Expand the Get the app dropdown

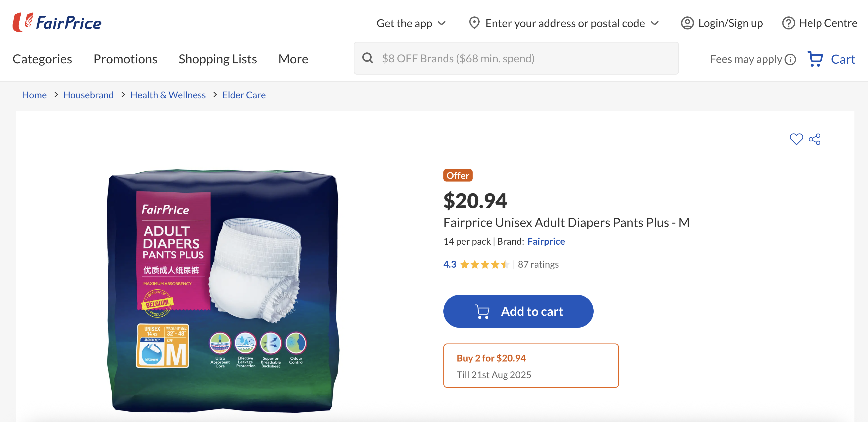[411, 23]
